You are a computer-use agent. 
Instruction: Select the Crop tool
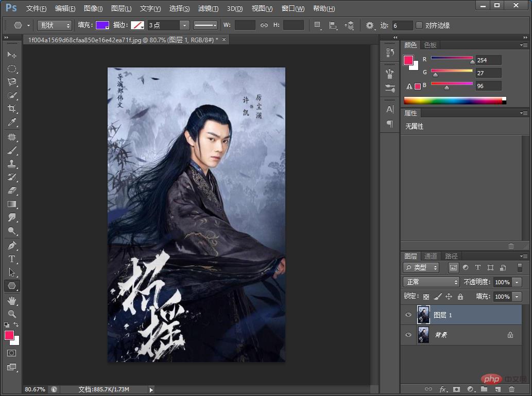(x=11, y=109)
